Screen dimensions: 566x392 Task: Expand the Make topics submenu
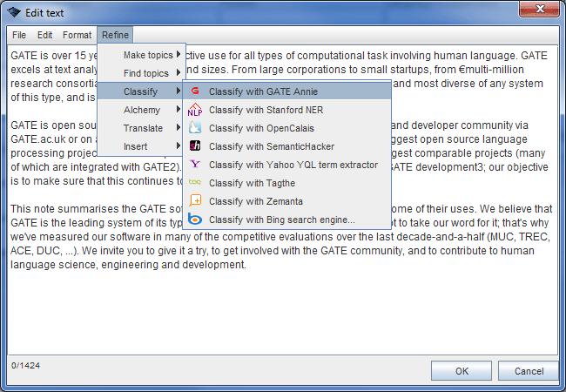coord(141,55)
